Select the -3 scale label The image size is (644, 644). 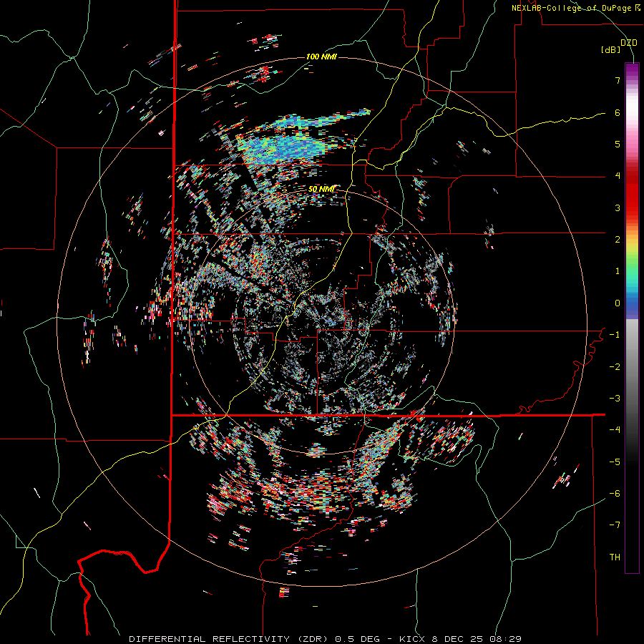(615, 399)
